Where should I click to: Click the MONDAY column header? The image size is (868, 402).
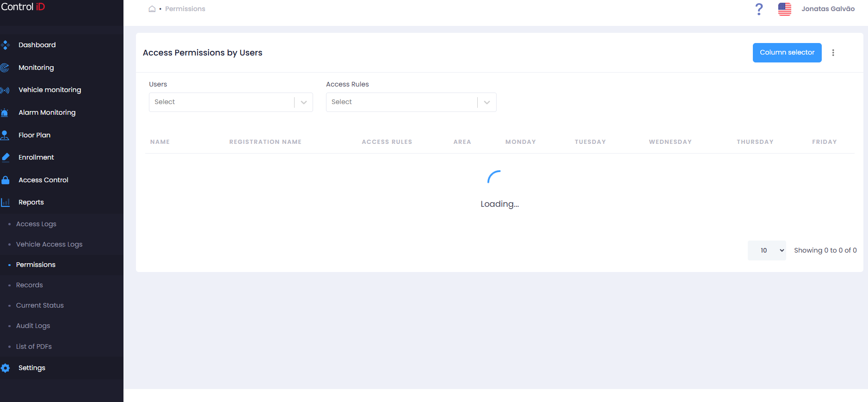pyautogui.click(x=521, y=142)
